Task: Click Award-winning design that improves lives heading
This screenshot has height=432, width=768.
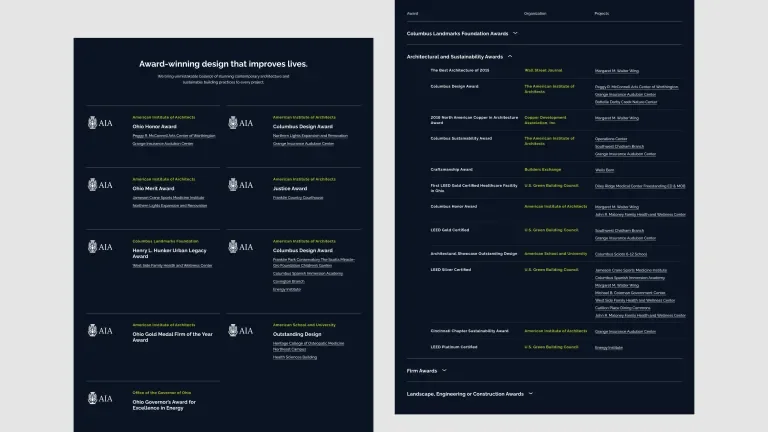Action: pos(223,64)
